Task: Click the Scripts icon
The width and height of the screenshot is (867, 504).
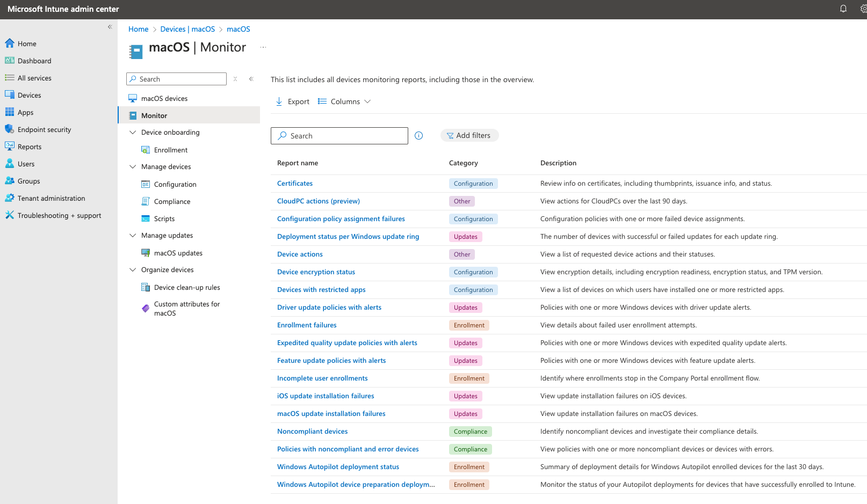Action: (146, 218)
